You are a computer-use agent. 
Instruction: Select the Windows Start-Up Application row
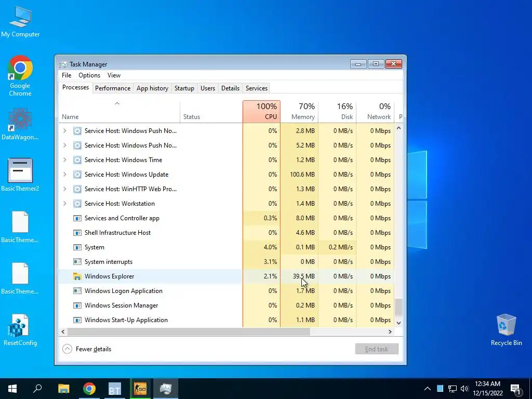pyautogui.click(x=227, y=320)
